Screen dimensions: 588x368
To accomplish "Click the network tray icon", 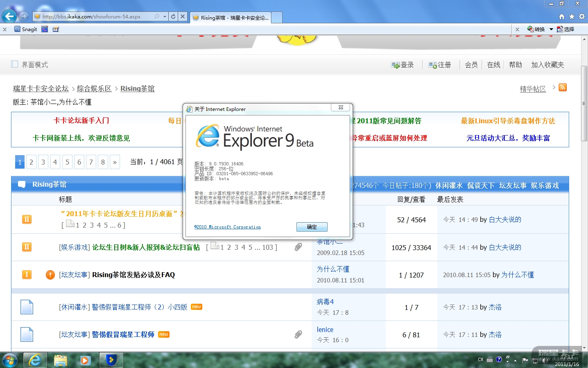I will pos(535,360).
